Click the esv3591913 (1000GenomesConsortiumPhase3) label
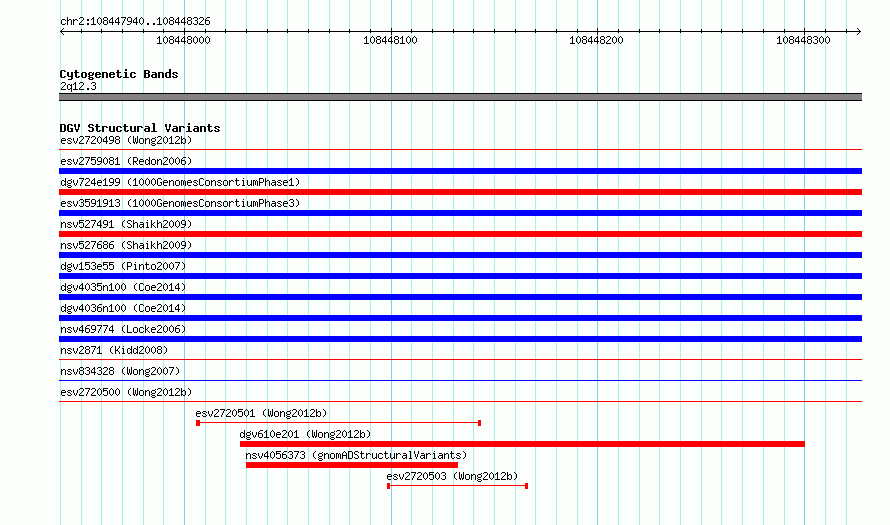Viewport: 890px width, 525px height. 180,203
